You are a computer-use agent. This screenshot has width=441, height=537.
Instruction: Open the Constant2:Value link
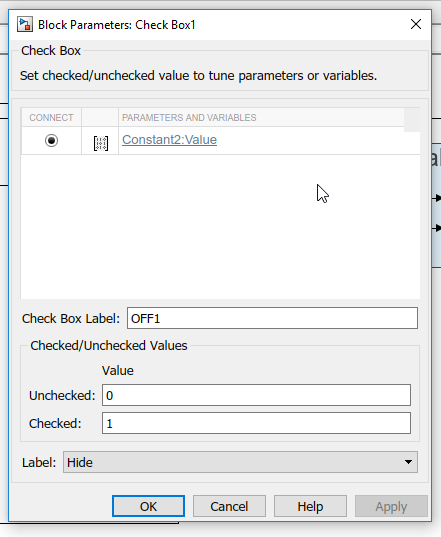click(169, 140)
